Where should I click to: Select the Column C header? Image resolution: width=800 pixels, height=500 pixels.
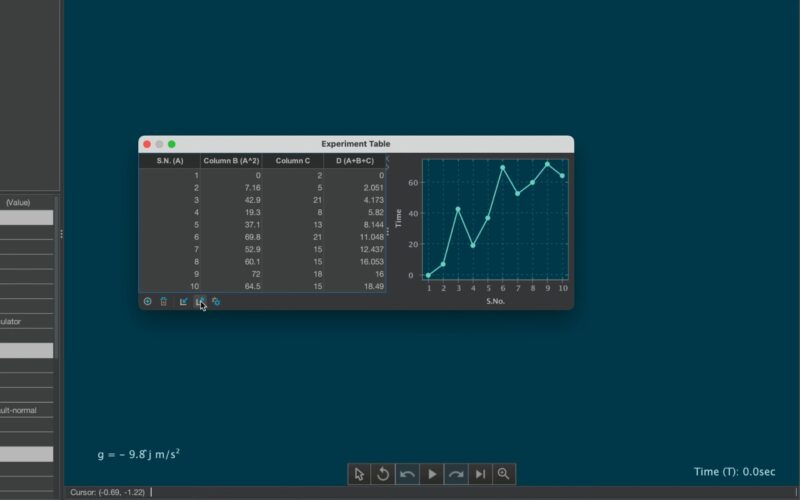(293, 161)
